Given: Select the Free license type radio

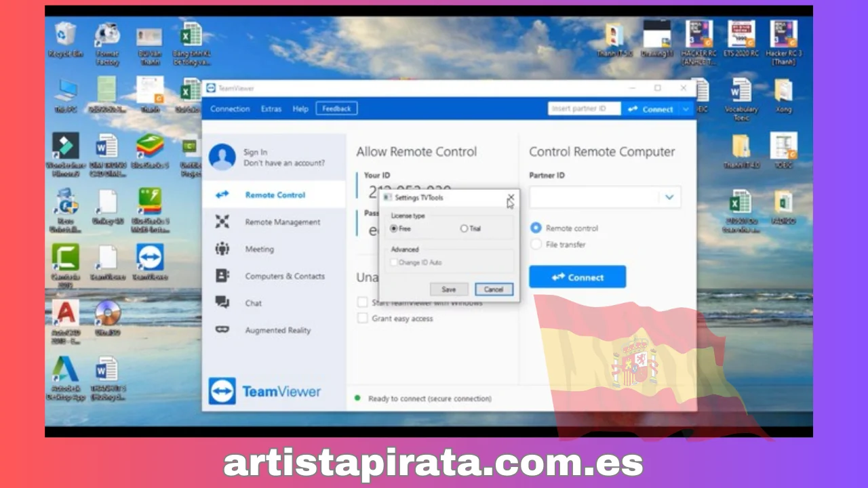Looking at the screenshot, I should click(394, 229).
